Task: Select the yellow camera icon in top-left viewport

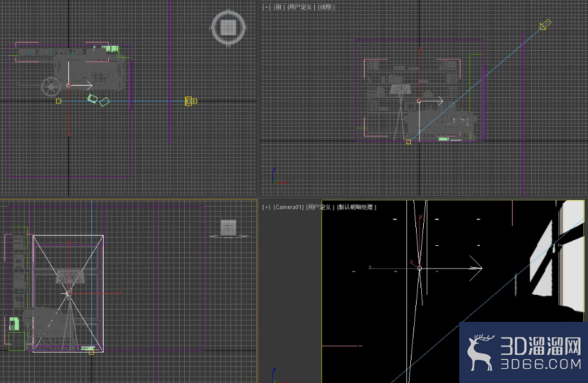Action: pos(191,101)
